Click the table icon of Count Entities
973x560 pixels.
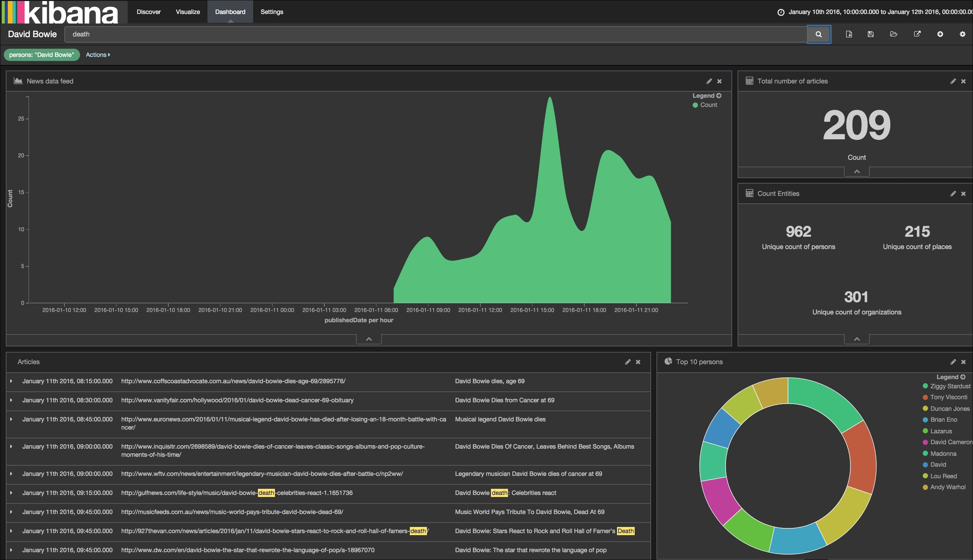click(x=750, y=193)
